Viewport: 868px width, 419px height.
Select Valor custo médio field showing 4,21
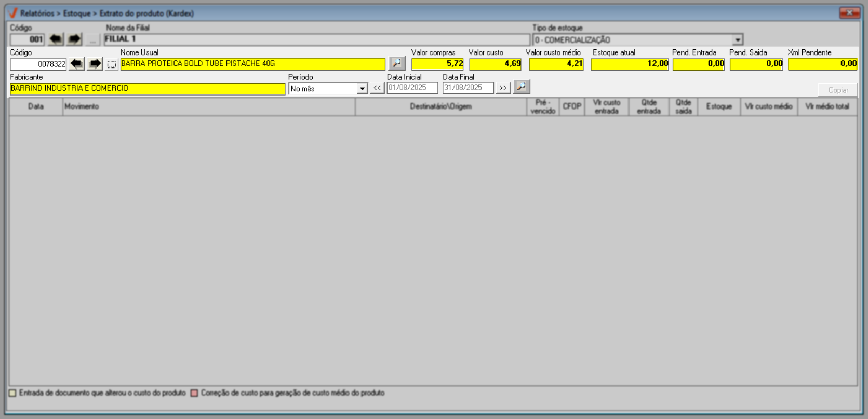(x=556, y=64)
